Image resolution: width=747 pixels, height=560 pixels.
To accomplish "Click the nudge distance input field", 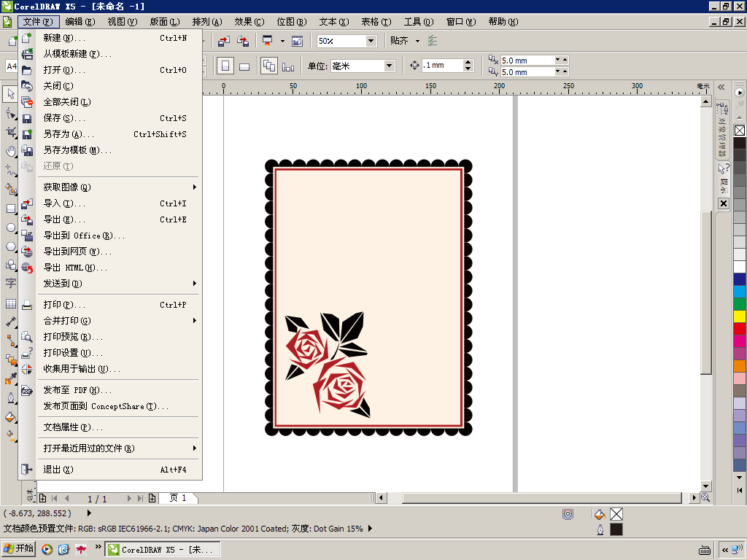I will [x=442, y=65].
